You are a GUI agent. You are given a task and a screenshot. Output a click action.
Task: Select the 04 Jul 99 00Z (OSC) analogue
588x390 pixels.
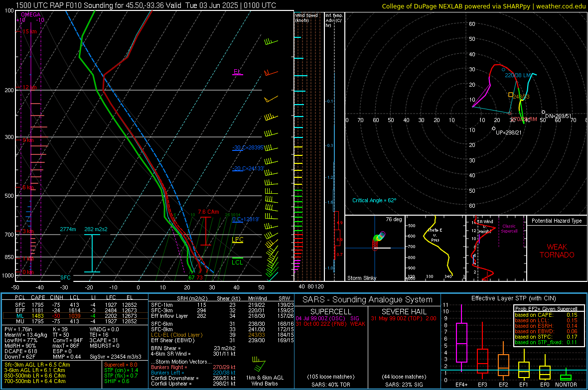(327, 318)
